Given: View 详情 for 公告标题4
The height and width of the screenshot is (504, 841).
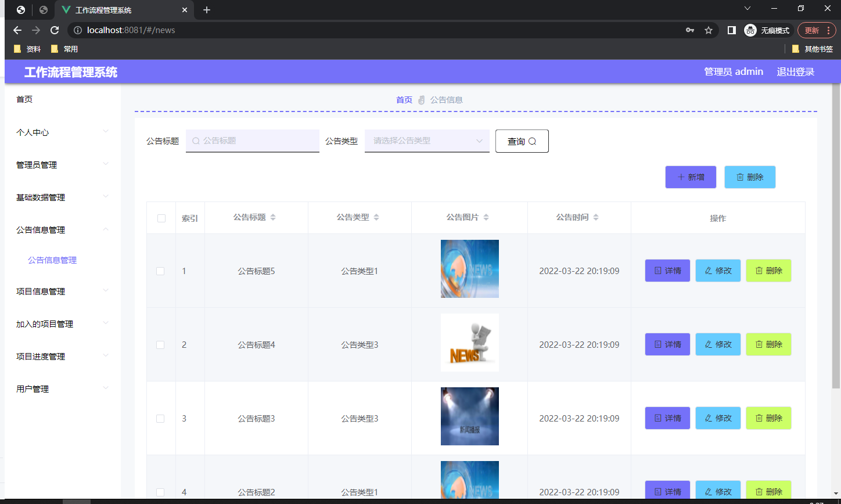Looking at the screenshot, I should pos(667,344).
